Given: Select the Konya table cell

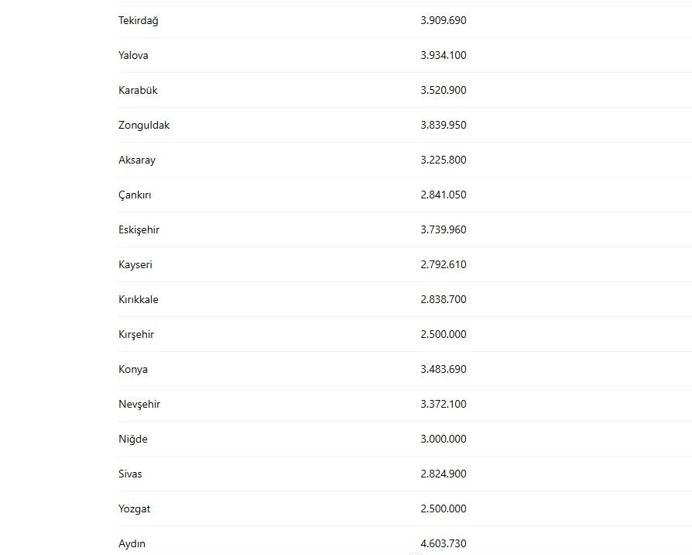Looking at the screenshot, I should pyautogui.click(x=133, y=369).
